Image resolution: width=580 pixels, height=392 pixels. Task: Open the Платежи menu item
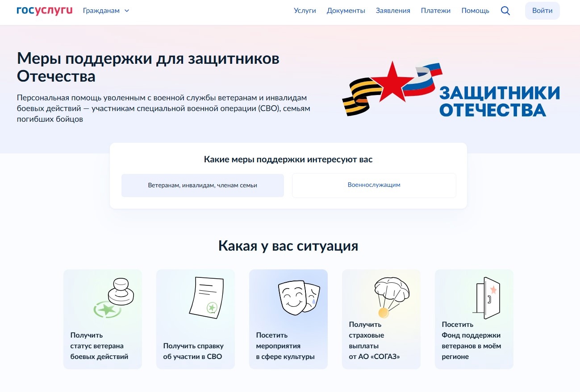click(x=436, y=11)
